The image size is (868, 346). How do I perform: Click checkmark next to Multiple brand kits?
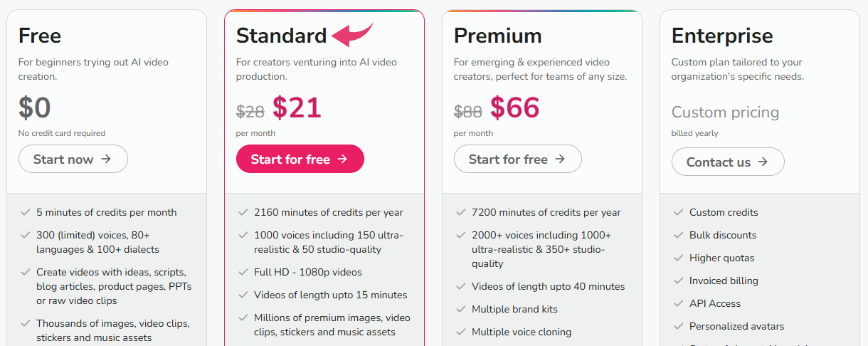coord(460,309)
